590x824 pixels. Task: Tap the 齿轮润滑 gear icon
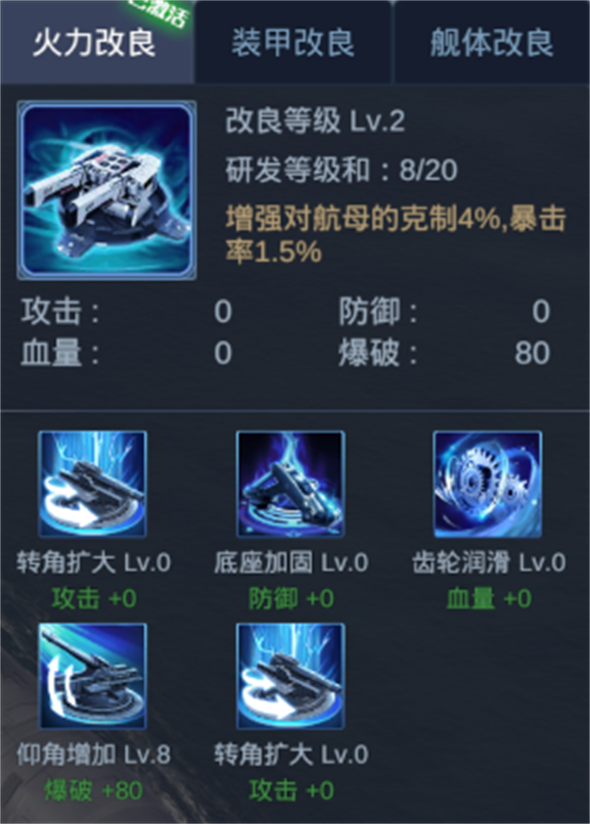[x=488, y=484]
